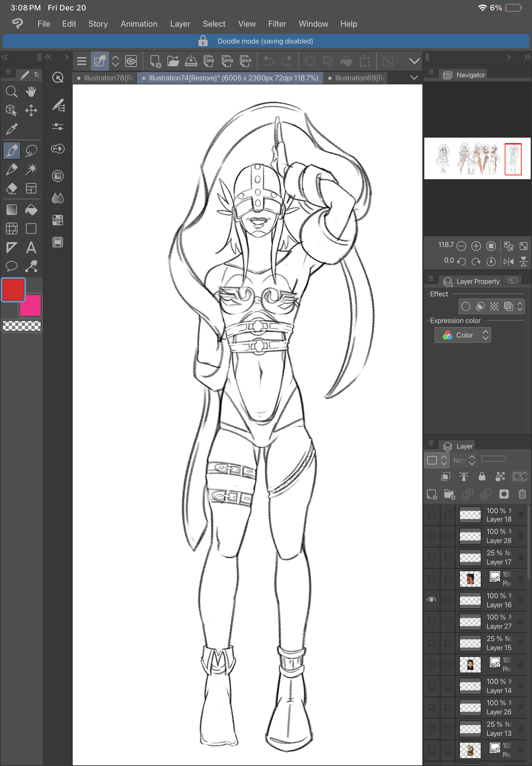Screen dimensions: 532x766
Task: Pick the Text tool
Action: click(x=31, y=248)
